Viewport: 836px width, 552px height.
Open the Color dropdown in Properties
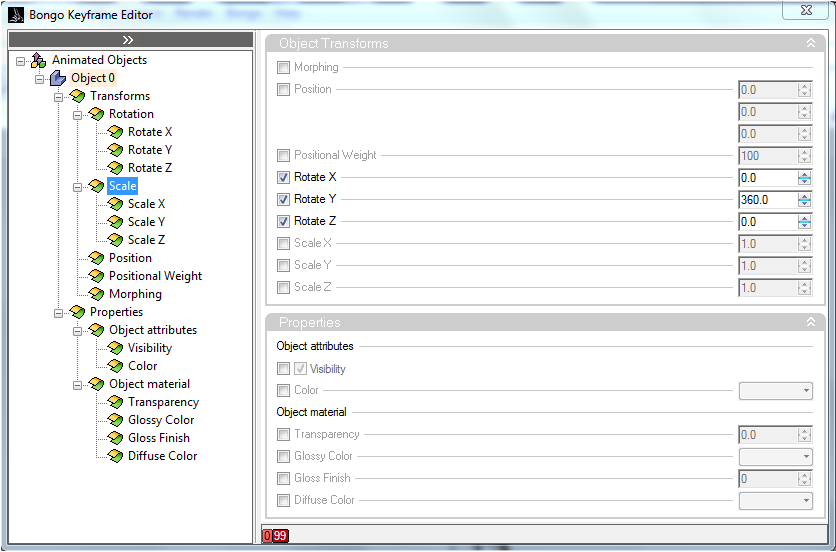[x=776, y=391]
